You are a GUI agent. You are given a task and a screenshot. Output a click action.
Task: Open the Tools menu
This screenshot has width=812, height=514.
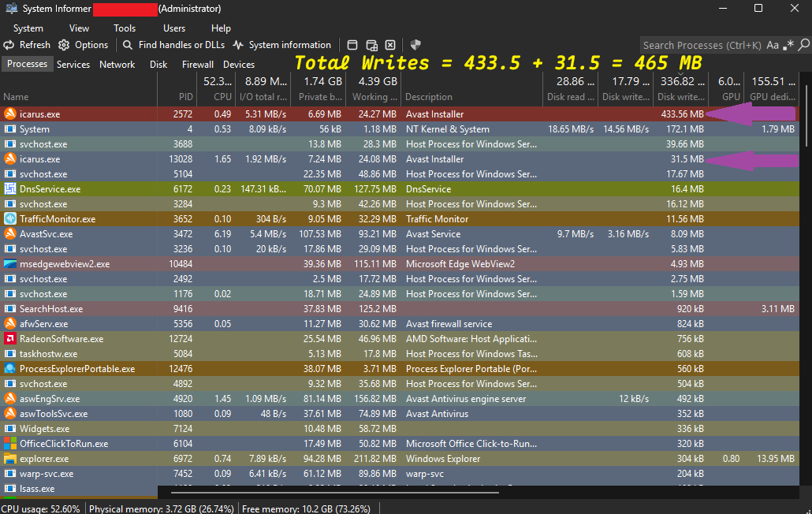click(x=125, y=28)
